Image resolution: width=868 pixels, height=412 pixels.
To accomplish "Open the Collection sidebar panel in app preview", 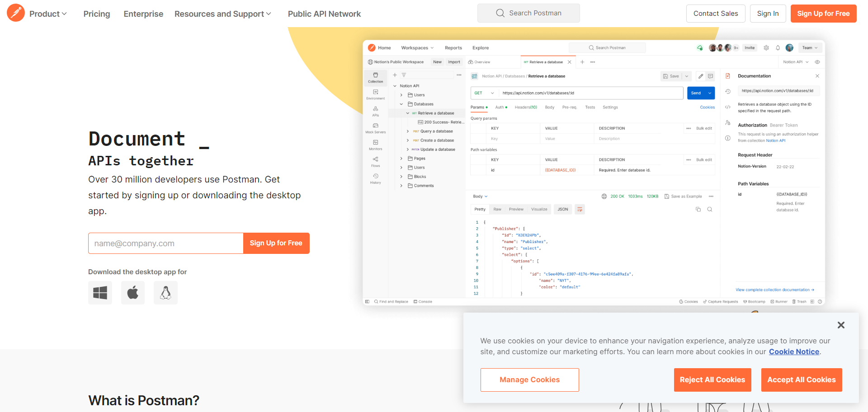I will (x=375, y=78).
